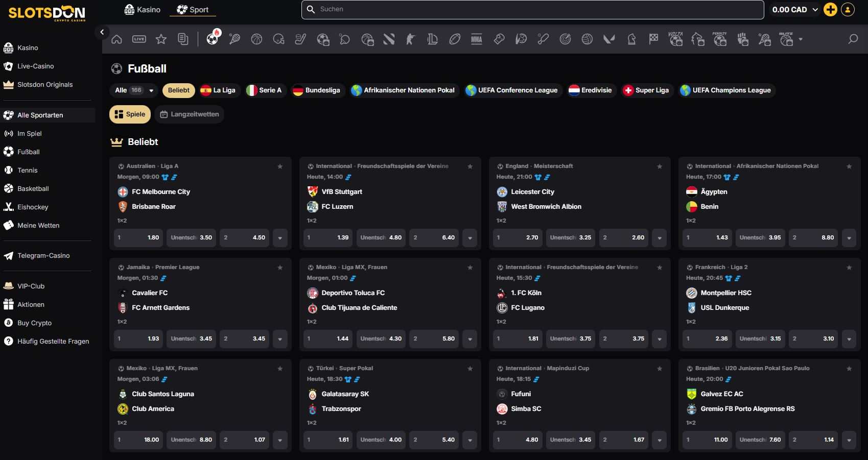Select the basketball sport icon
868x460 pixels.
coord(256,39)
